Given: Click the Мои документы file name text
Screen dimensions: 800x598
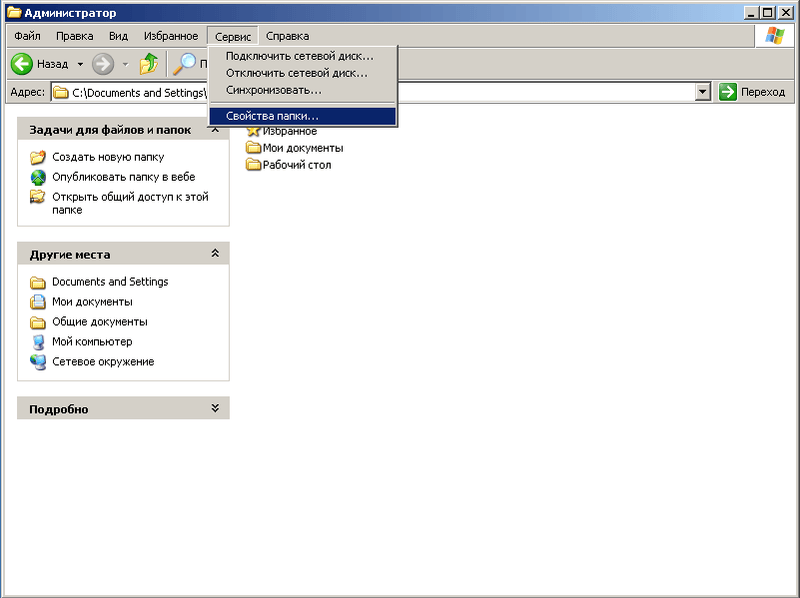Looking at the screenshot, I should coord(303,148).
